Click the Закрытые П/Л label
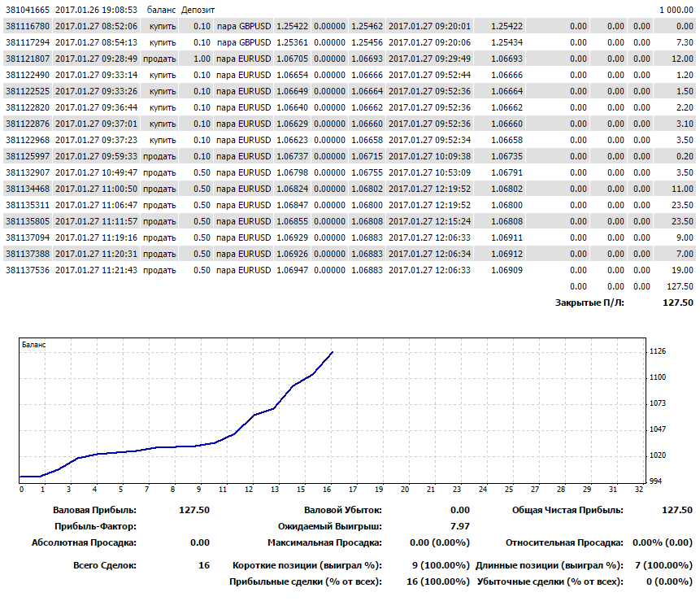 589,303
